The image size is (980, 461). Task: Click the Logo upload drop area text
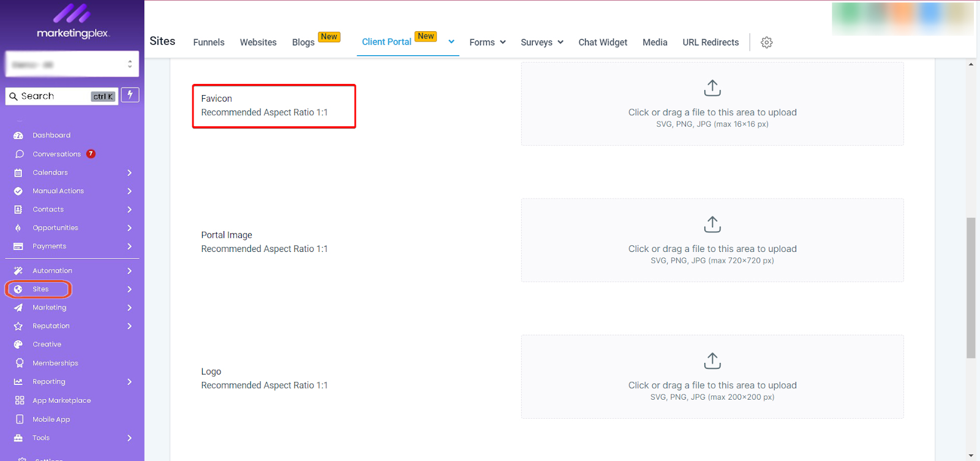712,385
